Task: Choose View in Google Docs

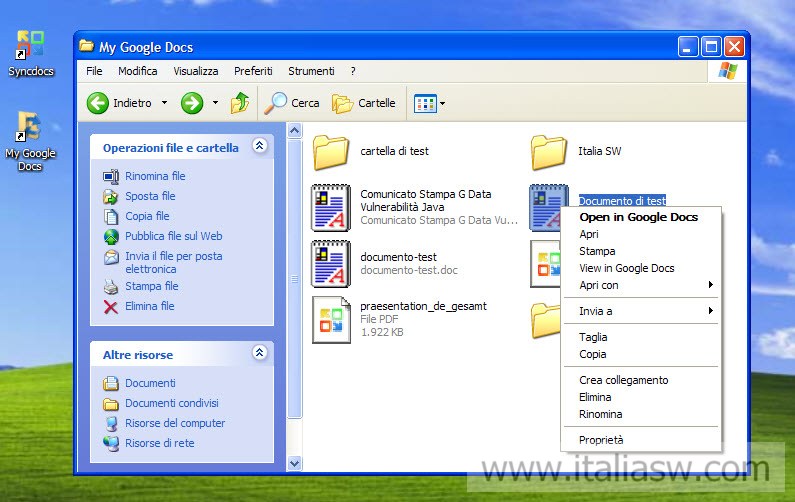Action: point(641,268)
